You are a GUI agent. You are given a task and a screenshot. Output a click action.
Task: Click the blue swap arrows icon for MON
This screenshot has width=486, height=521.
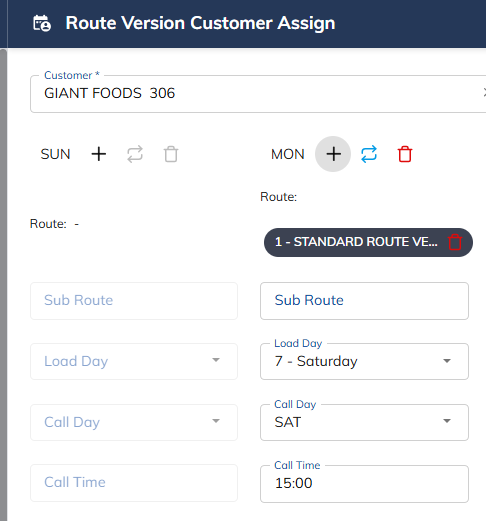(x=369, y=154)
